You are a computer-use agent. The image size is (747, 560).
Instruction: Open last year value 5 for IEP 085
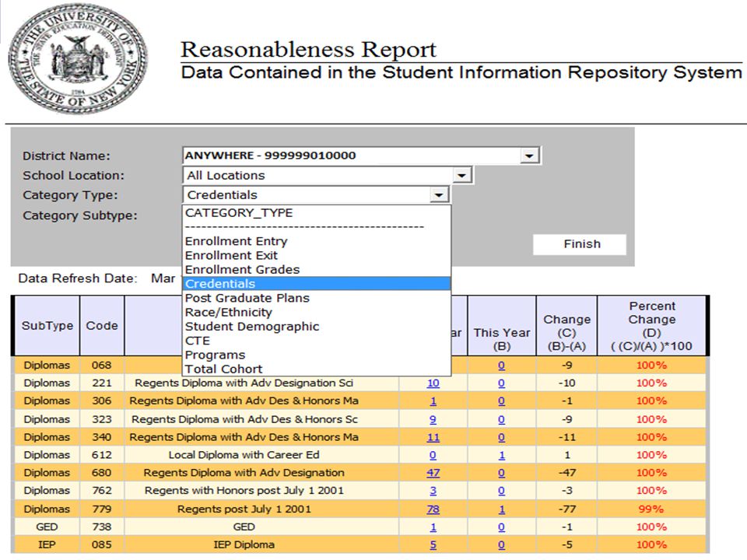pyautogui.click(x=433, y=544)
